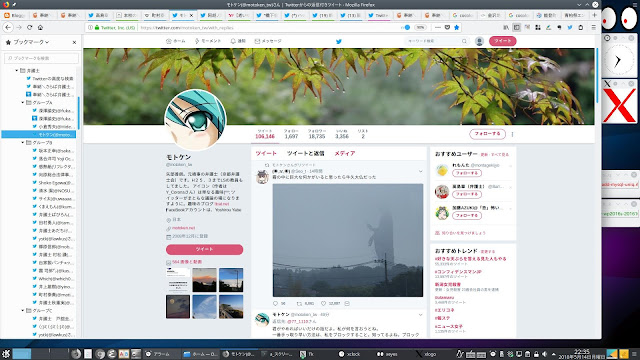This screenshot has width=640, height=360.
Task: Open the いいね 3,356 count
Action: point(342,134)
